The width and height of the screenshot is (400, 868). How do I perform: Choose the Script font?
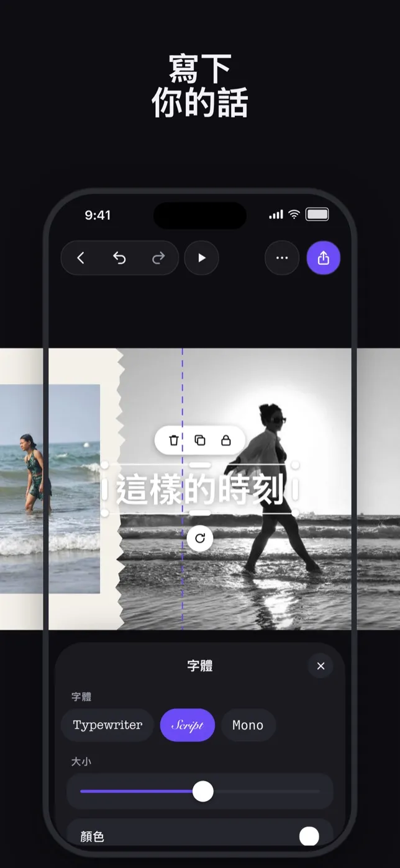pyautogui.click(x=188, y=725)
